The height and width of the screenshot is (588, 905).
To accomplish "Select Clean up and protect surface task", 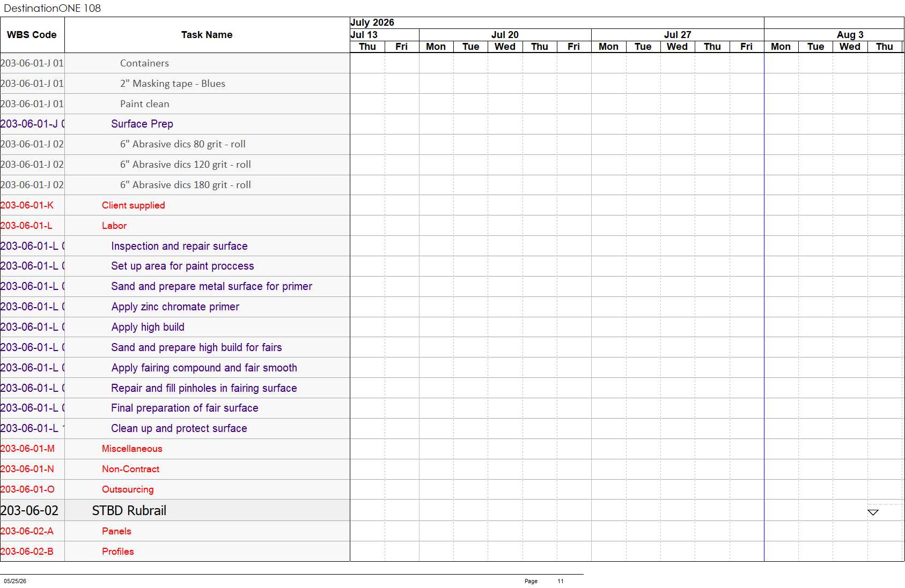I will 179,428.
